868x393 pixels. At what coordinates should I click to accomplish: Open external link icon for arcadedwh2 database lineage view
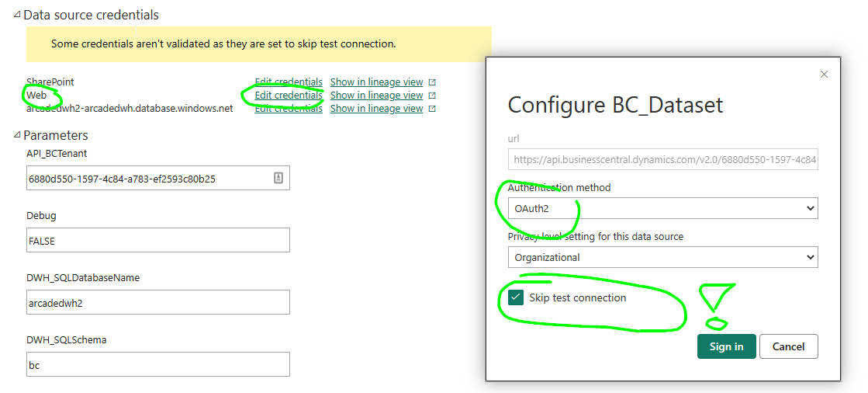[432, 109]
